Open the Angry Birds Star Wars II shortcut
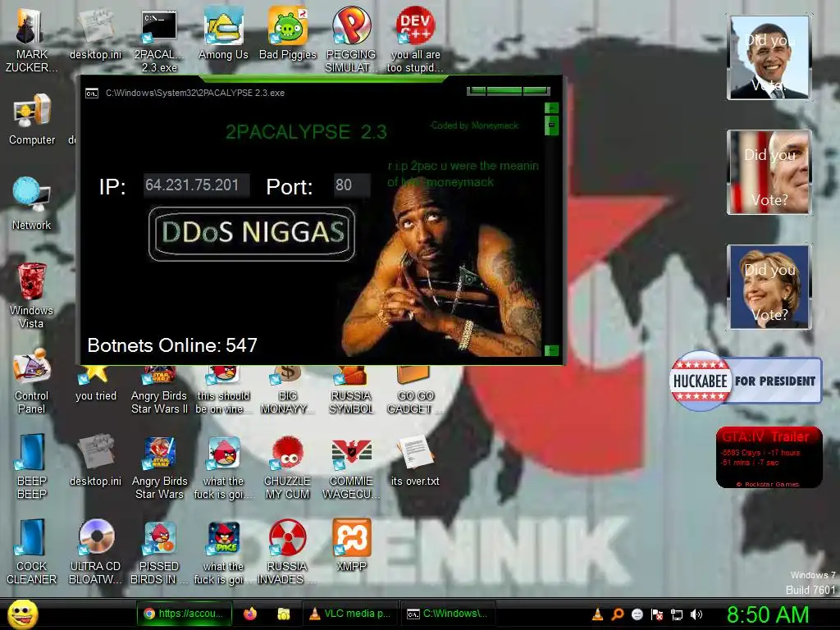The image size is (840, 630). [x=159, y=390]
